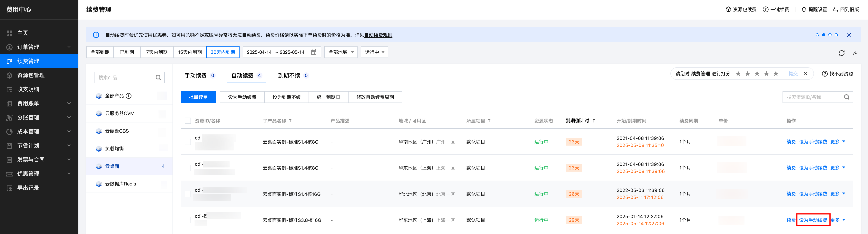Click 导出记录 sidebar icon
Image resolution: width=868 pixels, height=234 pixels.
(x=9, y=188)
